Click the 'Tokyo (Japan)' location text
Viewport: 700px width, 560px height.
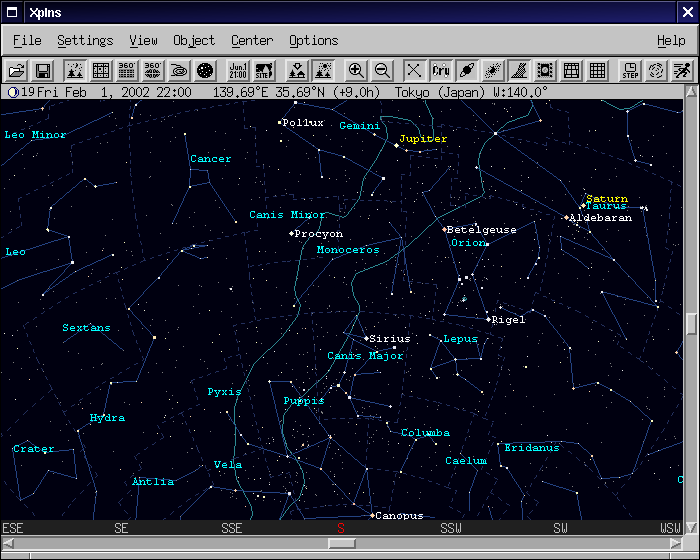pos(440,92)
